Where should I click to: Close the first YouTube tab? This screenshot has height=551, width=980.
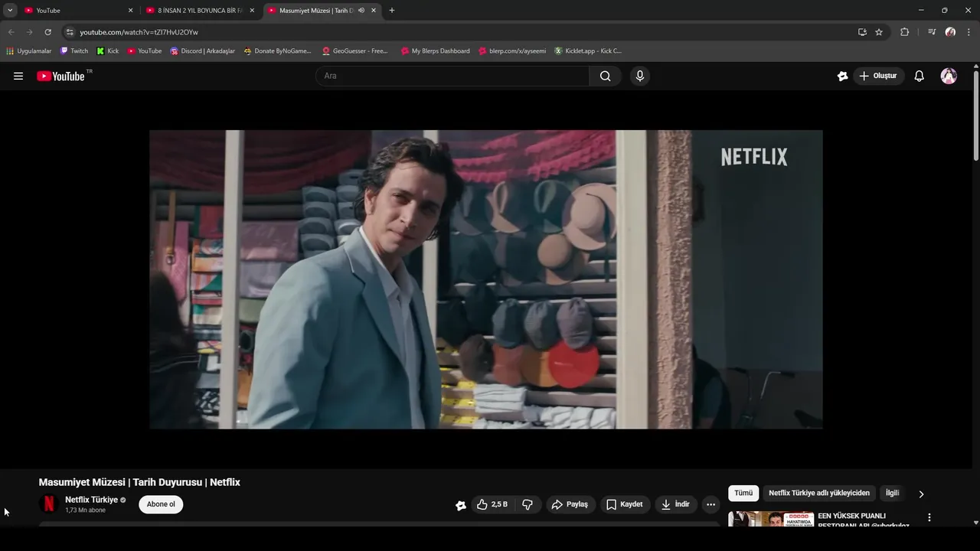coord(130,10)
